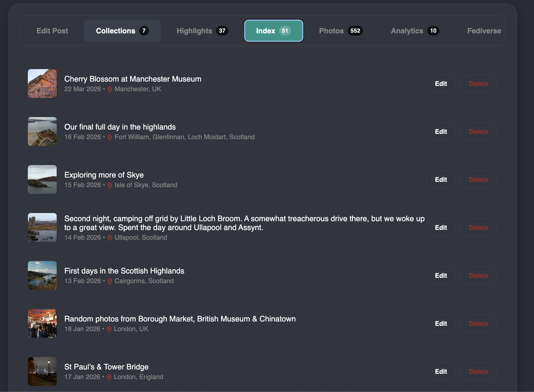
Task: Open the First days in Scottish Highlands title
Action: pos(124,271)
